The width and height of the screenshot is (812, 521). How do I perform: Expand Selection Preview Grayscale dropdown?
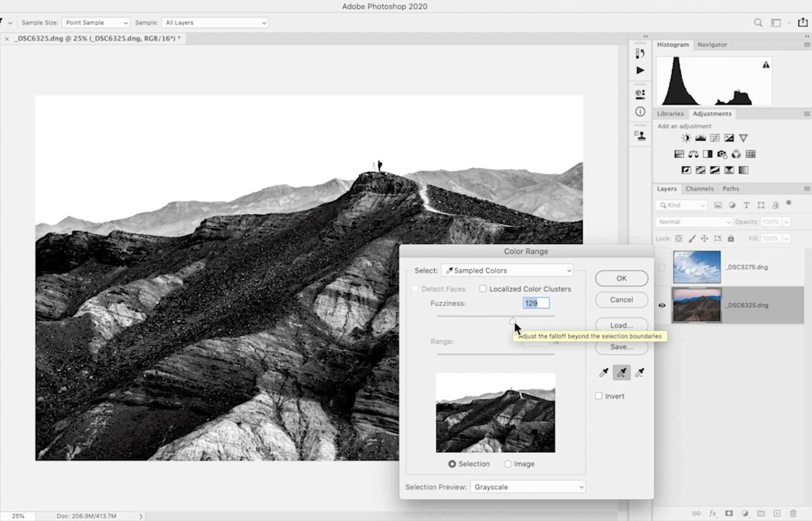527,487
